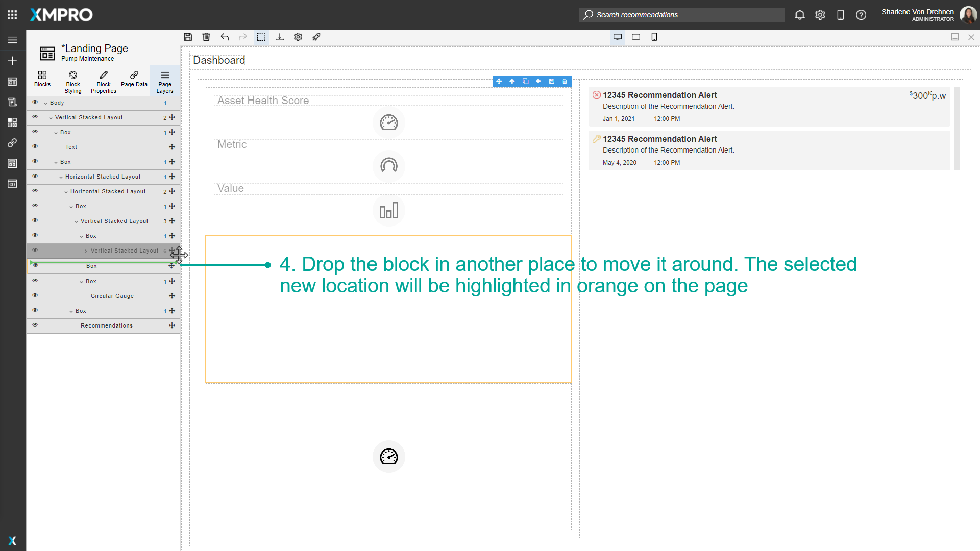Click the Search recommendations field
The height and width of the screenshot is (551, 980).
pos(681,15)
